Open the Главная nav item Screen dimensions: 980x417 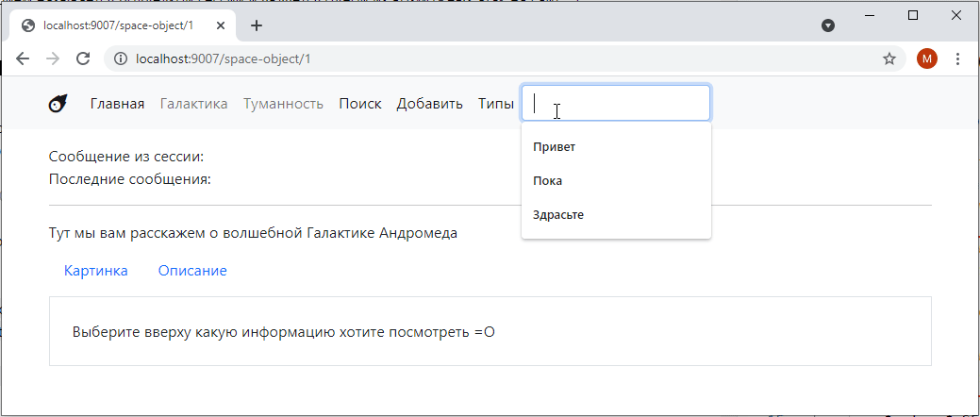coord(117,104)
